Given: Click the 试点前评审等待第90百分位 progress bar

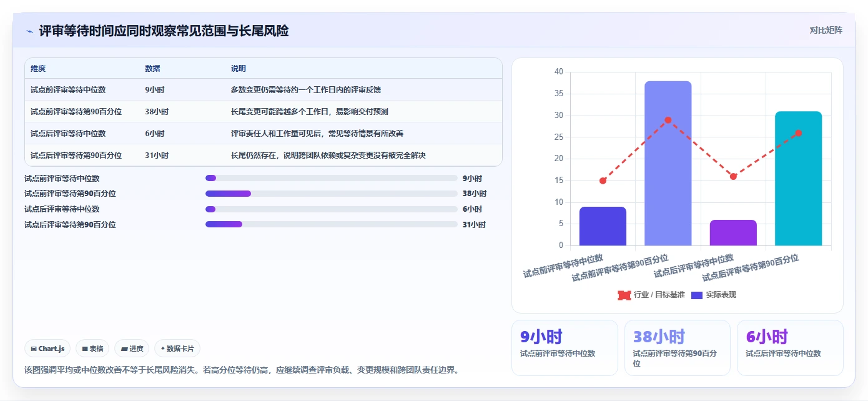Looking at the screenshot, I should click(x=332, y=194).
